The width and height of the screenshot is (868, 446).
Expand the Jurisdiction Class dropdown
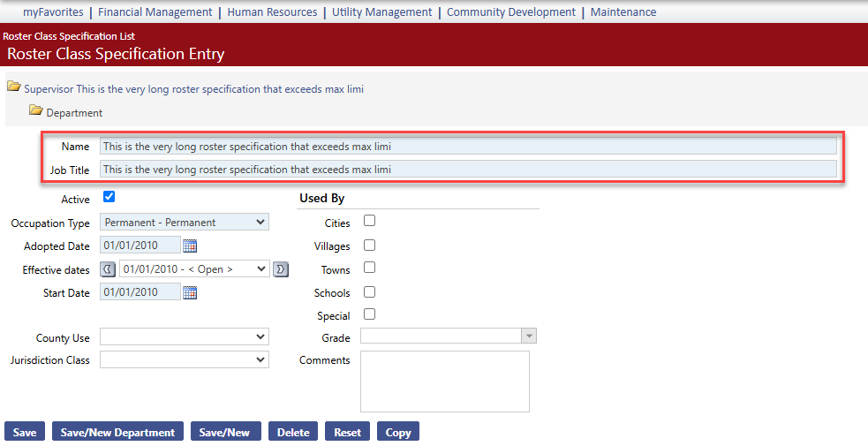185,359
